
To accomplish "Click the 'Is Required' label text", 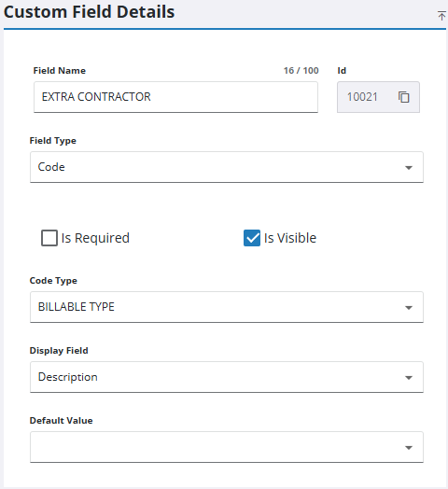I will coord(95,238).
